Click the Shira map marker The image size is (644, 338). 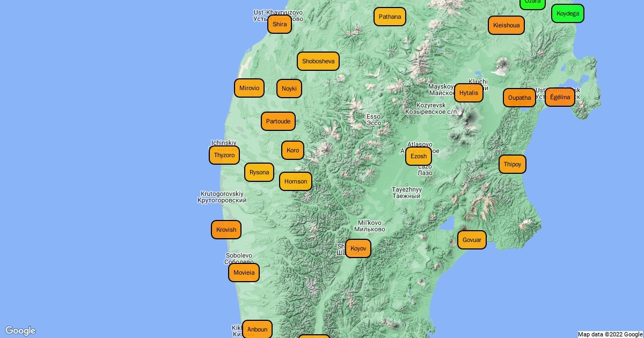click(280, 24)
